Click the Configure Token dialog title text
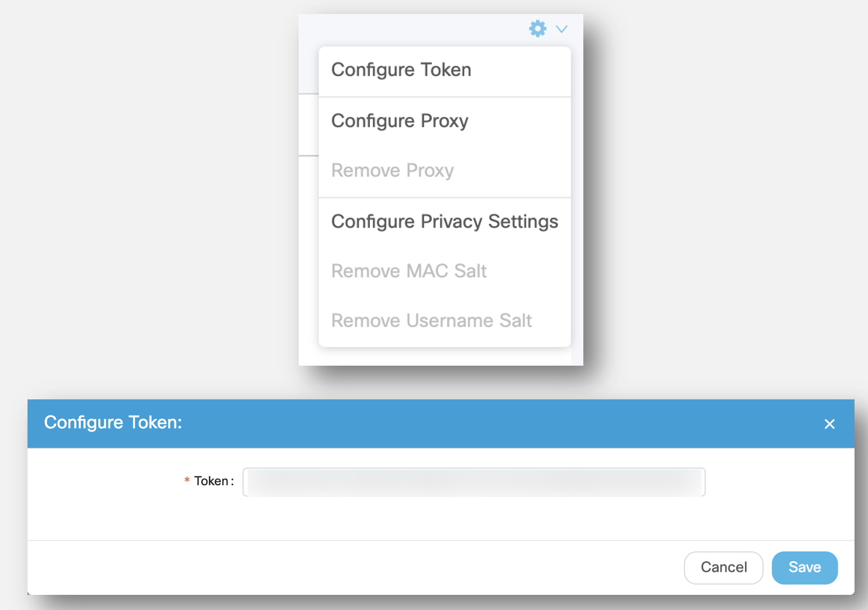This screenshot has height=610, width=868. point(113,422)
